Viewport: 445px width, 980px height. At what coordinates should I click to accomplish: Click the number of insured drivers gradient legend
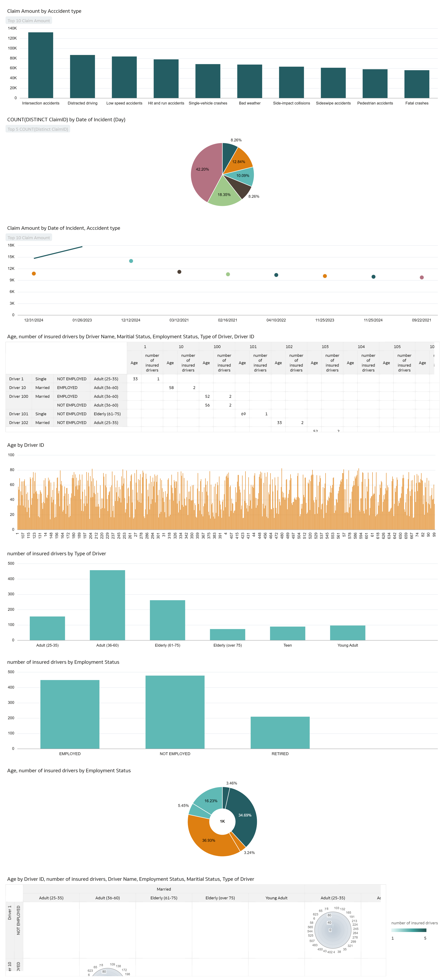408,930
